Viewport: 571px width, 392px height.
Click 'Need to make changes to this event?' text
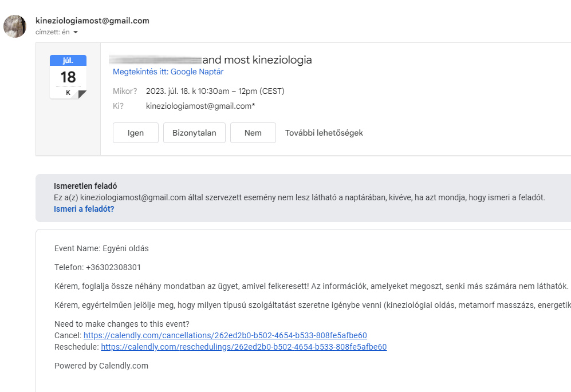[x=121, y=324]
